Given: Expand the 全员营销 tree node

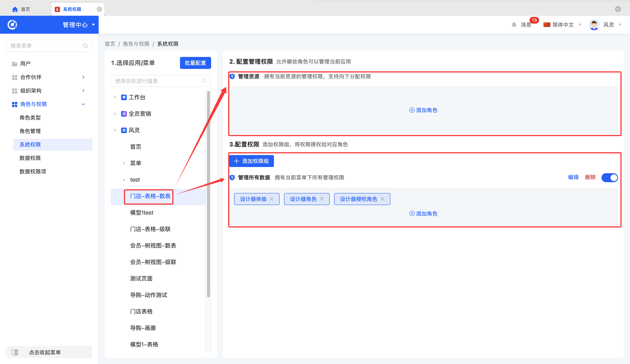Looking at the screenshot, I should point(115,114).
